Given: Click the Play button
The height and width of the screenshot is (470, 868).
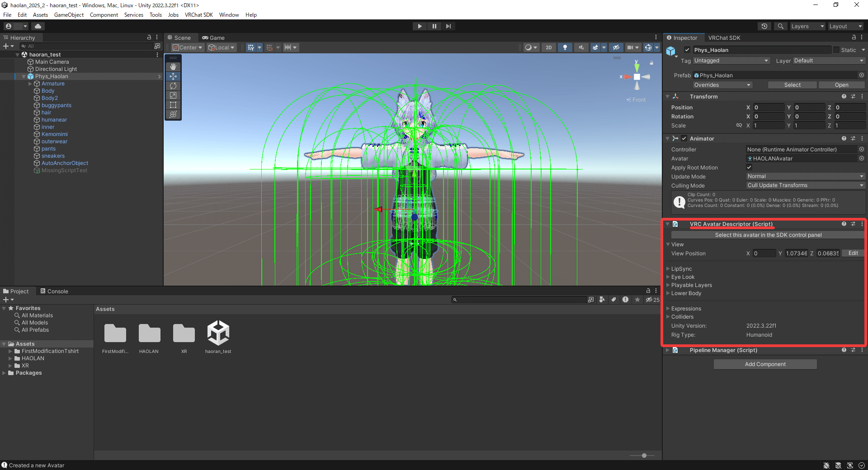Looking at the screenshot, I should click(420, 26).
